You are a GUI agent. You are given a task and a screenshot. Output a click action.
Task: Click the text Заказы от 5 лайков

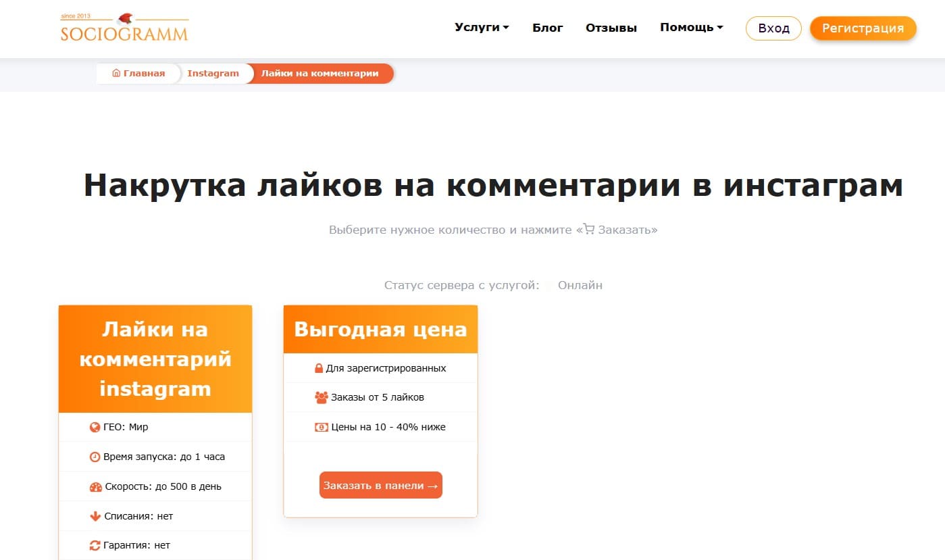click(x=378, y=397)
